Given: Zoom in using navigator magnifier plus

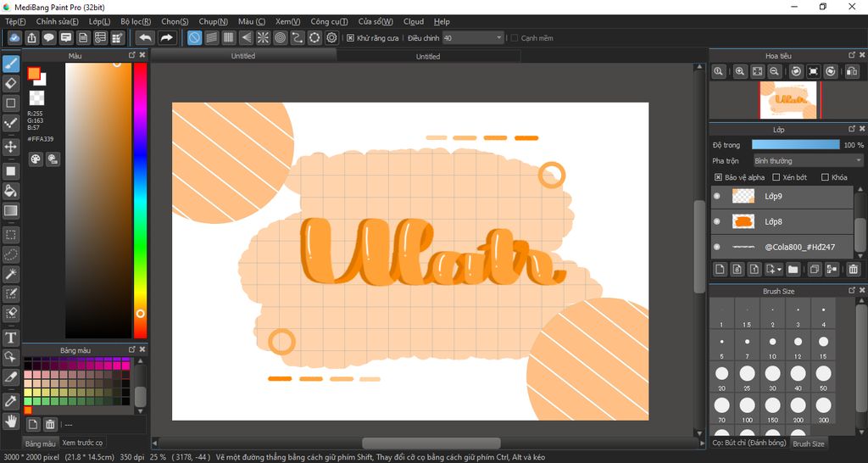Looking at the screenshot, I should pos(740,71).
